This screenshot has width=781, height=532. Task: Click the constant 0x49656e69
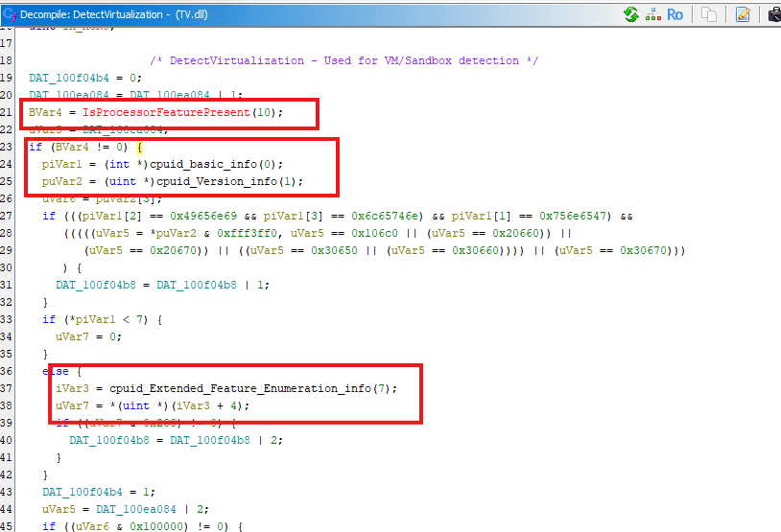pos(203,216)
